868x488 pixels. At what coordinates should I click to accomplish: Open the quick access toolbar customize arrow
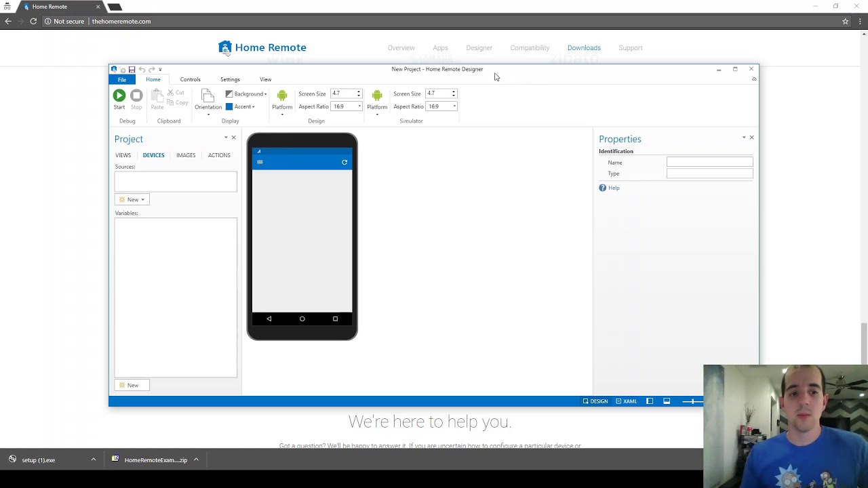(160, 69)
